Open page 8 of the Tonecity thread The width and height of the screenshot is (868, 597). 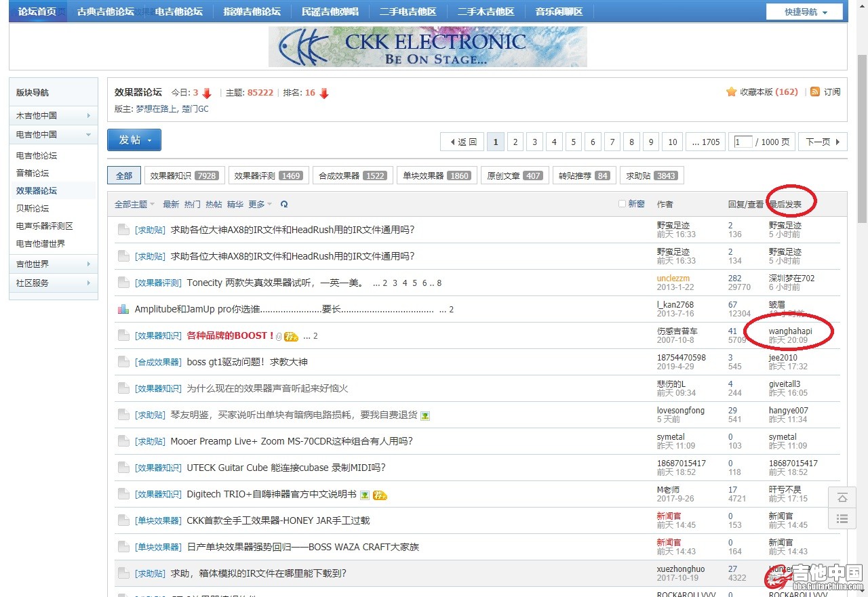click(439, 283)
